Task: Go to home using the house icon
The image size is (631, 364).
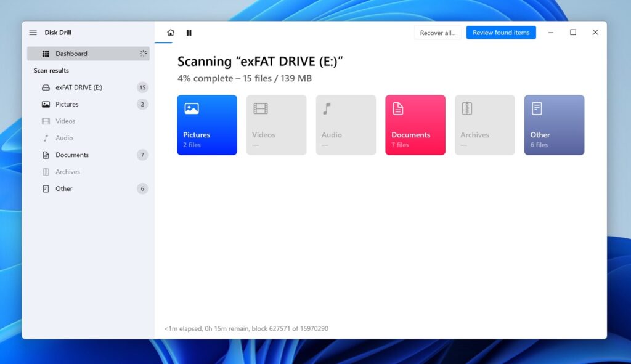Action: (x=170, y=33)
